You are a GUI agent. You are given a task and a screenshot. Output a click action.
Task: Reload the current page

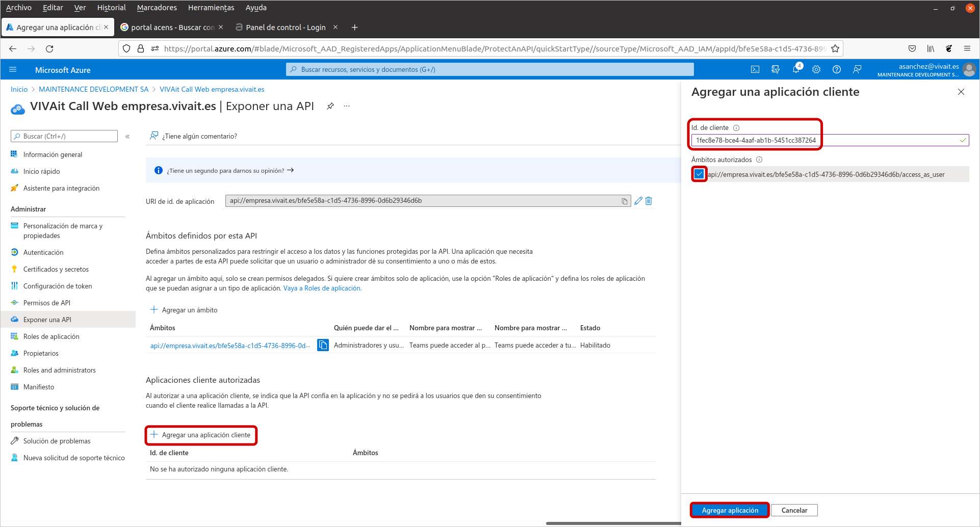click(x=49, y=48)
